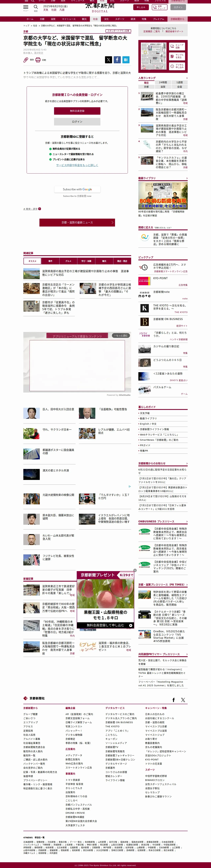211x868 pixels.
Task: Open KYO-POINT pickup icon
Action: pos(144,281)
